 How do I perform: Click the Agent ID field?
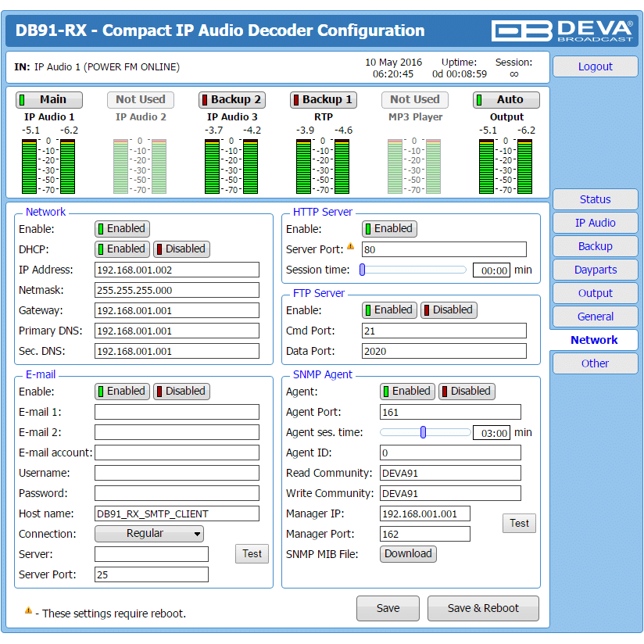tap(450, 453)
